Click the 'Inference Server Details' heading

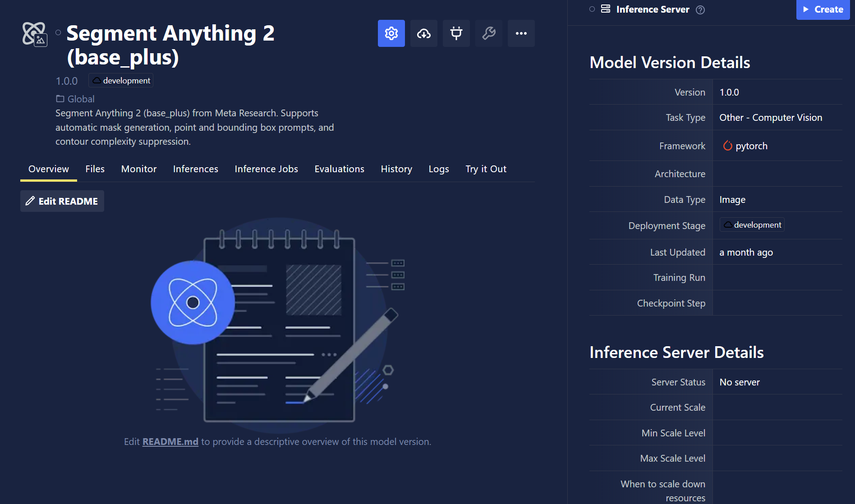pyautogui.click(x=676, y=353)
